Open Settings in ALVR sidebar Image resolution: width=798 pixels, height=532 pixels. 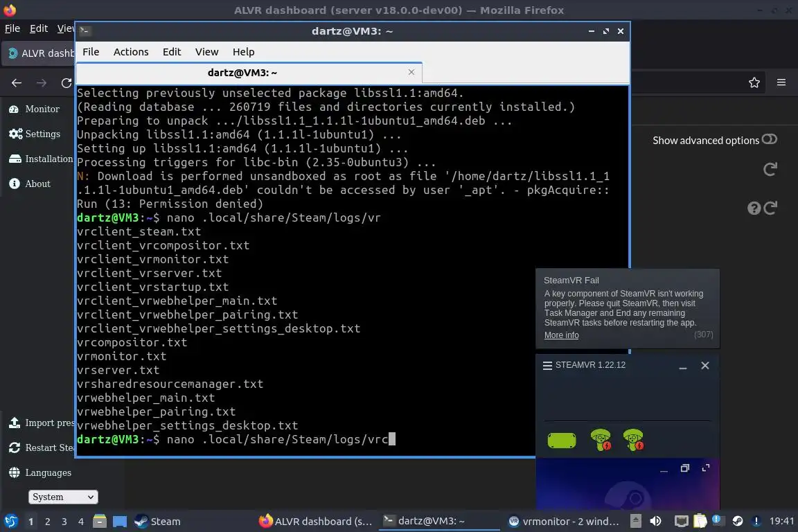tap(35, 134)
